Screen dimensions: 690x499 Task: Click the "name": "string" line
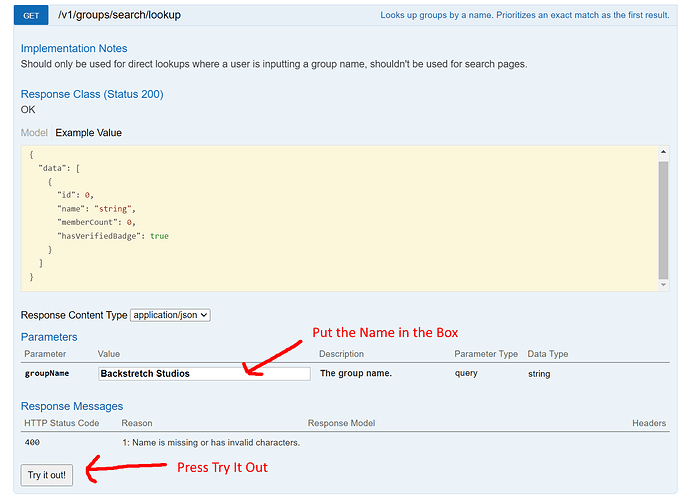[x=96, y=209]
